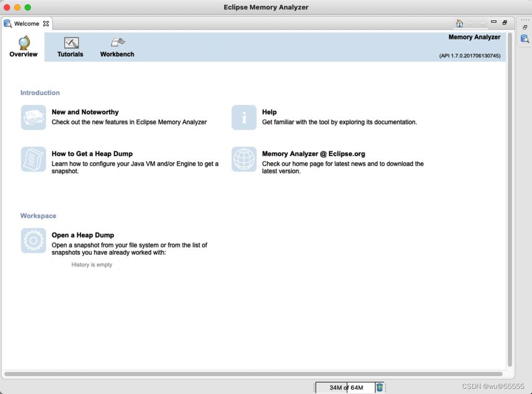Click 'Get familiar with the tool' description

(x=340, y=122)
